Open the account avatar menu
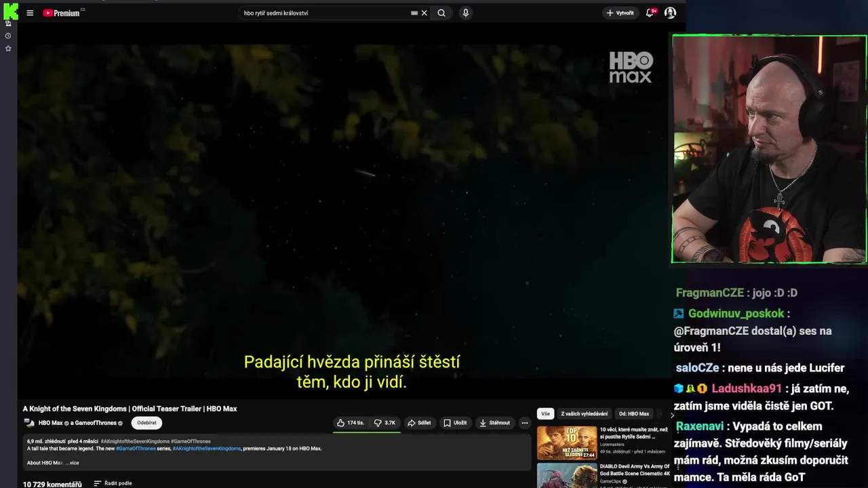This screenshot has height=488, width=868. [x=670, y=13]
